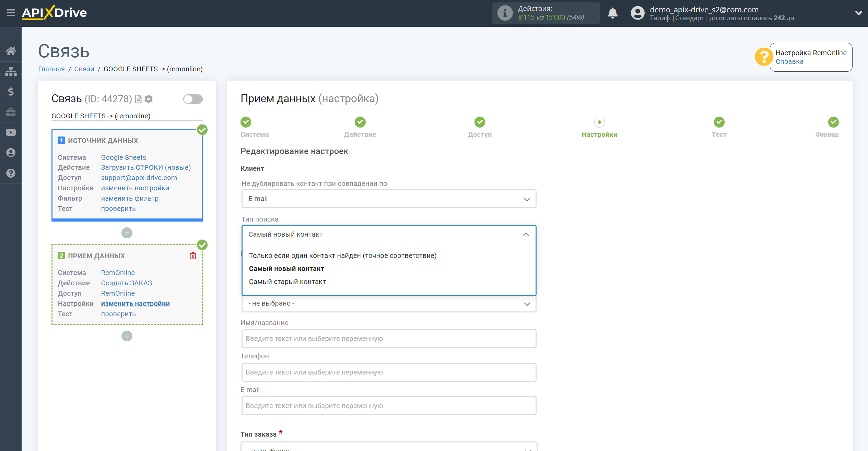Delete the ПРИЕМ ДАННЫХ block
Viewport: 868px width, 451px height.
pyautogui.click(x=193, y=256)
